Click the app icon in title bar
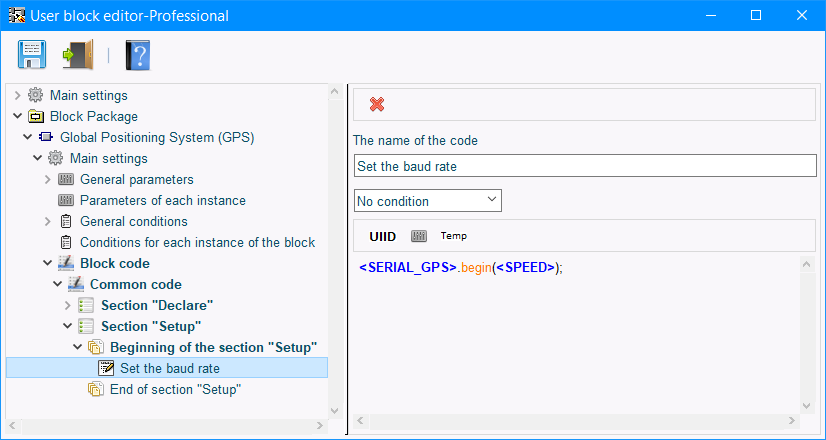826x440 pixels. (17, 15)
